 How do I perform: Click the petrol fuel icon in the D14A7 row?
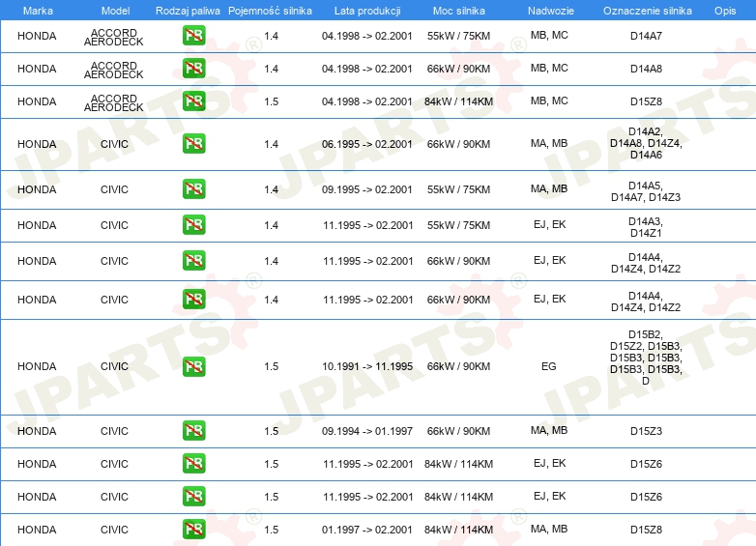[x=193, y=36]
